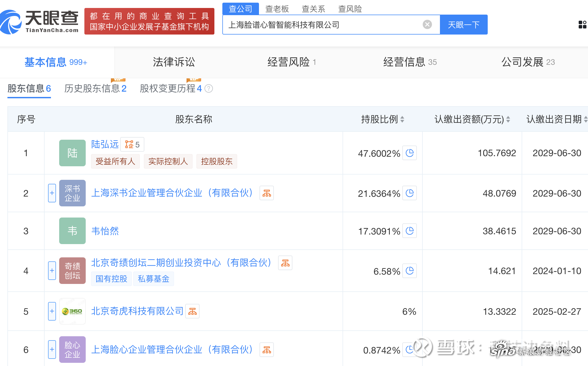Switch to 经营风险 tab
Image resolution: width=588 pixels, height=366 pixels.
tap(291, 62)
